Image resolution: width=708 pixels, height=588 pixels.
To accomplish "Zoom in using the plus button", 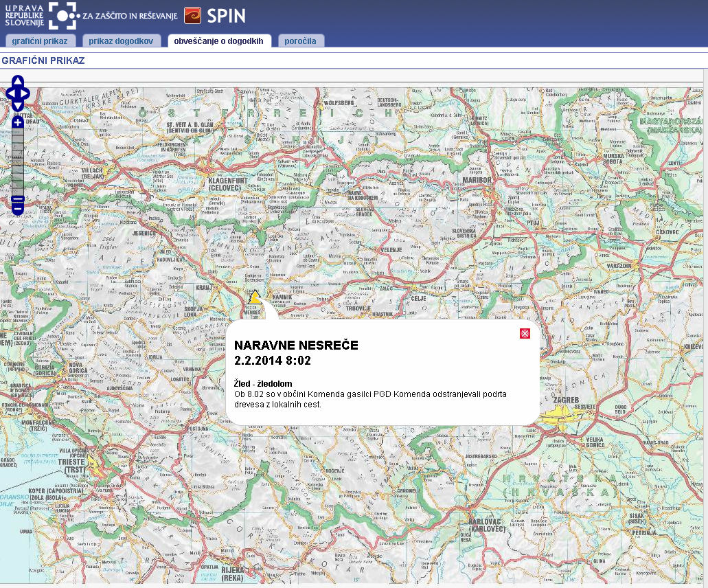I will 18,122.
